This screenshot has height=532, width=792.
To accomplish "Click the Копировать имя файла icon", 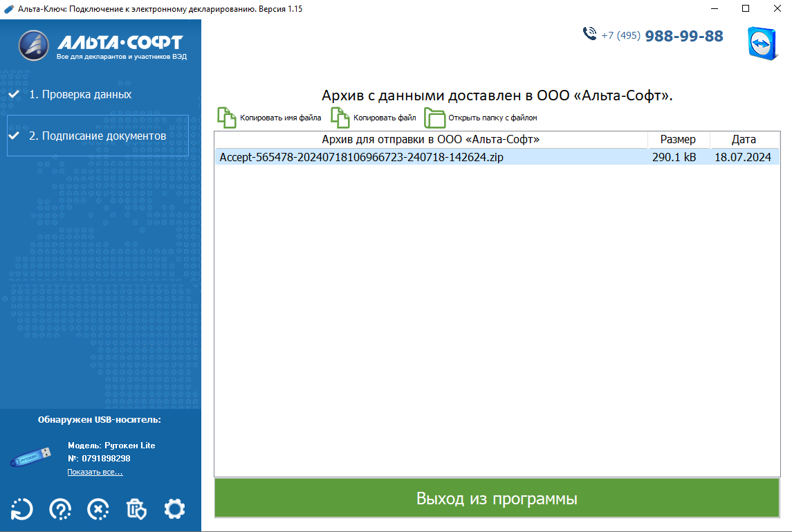I will point(227,118).
